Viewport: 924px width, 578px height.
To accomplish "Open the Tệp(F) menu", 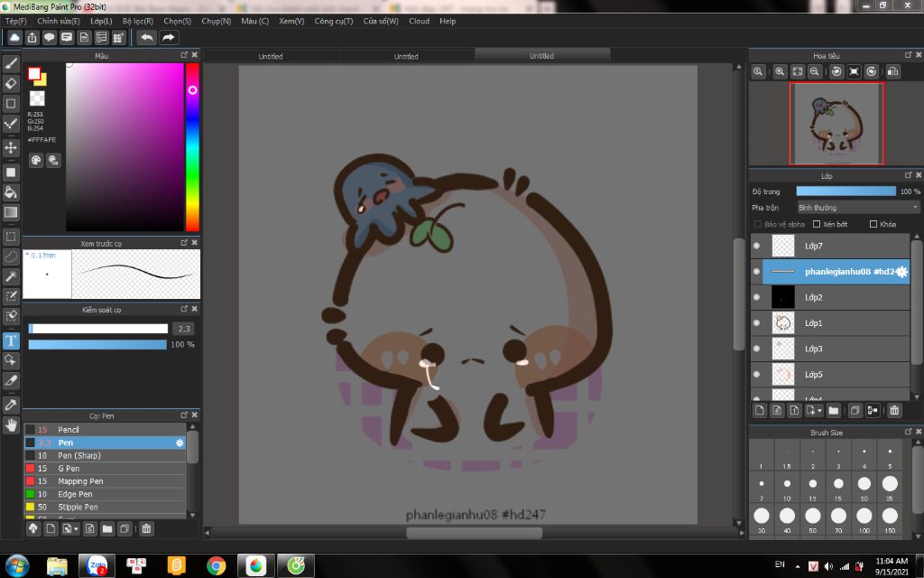I will tap(16, 21).
